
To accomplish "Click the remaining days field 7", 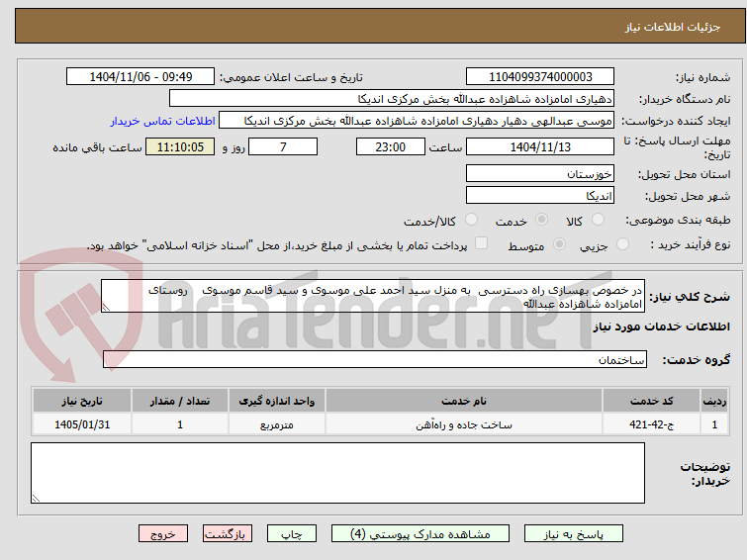I will (283, 146).
